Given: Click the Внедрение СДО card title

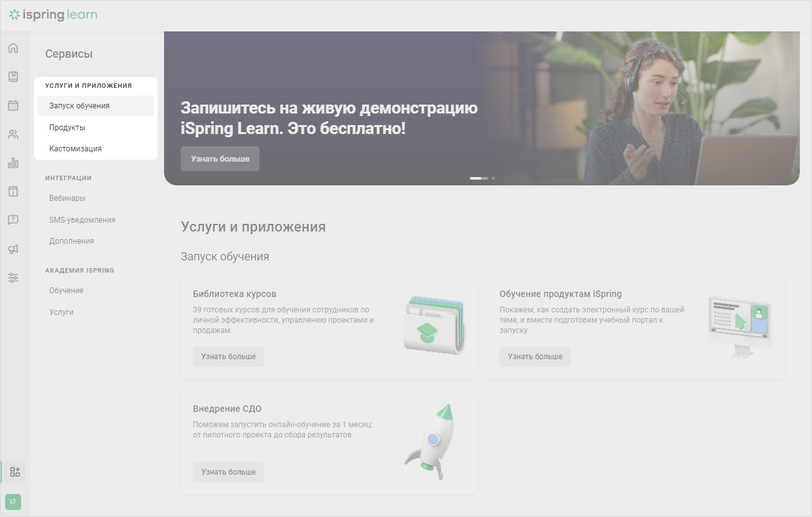Looking at the screenshot, I should [x=227, y=409].
